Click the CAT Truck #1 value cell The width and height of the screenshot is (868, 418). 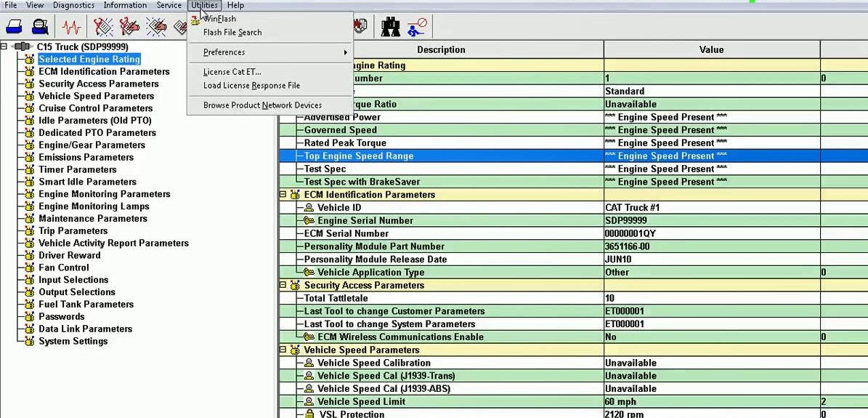coord(711,208)
